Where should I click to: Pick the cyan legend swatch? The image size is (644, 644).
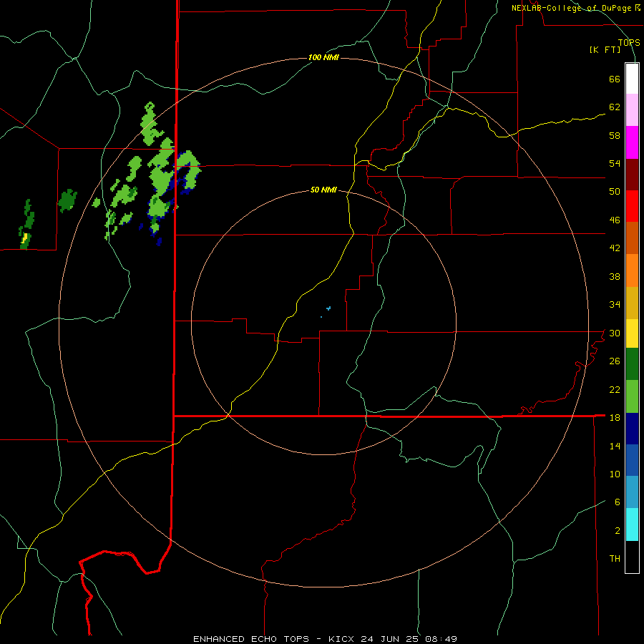(632, 525)
